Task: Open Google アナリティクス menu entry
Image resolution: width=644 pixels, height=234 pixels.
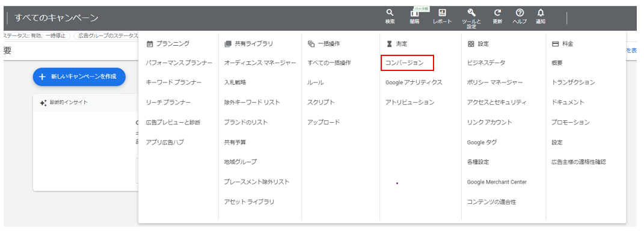Action: coord(414,82)
